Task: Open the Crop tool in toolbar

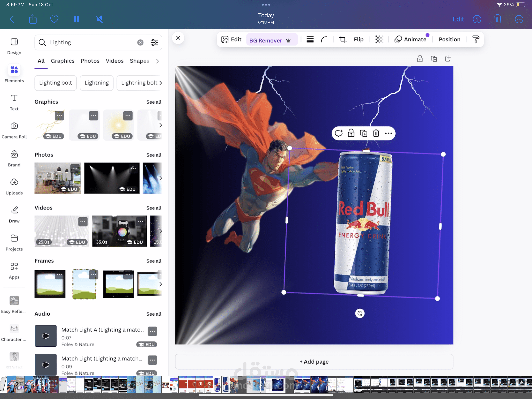Action: click(x=343, y=39)
